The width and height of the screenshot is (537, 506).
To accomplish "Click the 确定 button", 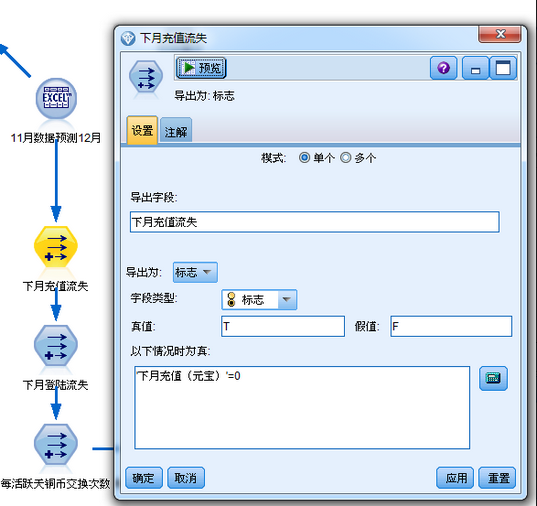I will pyautogui.click(x=144, y=478).
